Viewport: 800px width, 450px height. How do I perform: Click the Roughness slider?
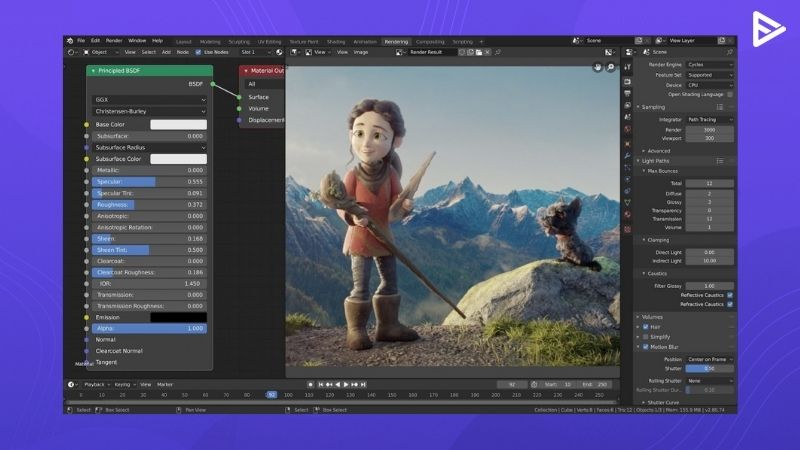pyautogui.click(x=149, y=205)
